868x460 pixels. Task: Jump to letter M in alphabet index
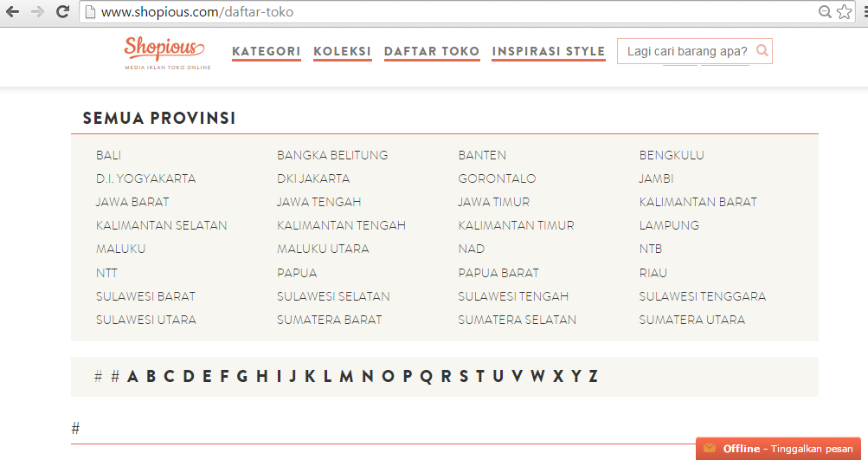tap(346, 376)
